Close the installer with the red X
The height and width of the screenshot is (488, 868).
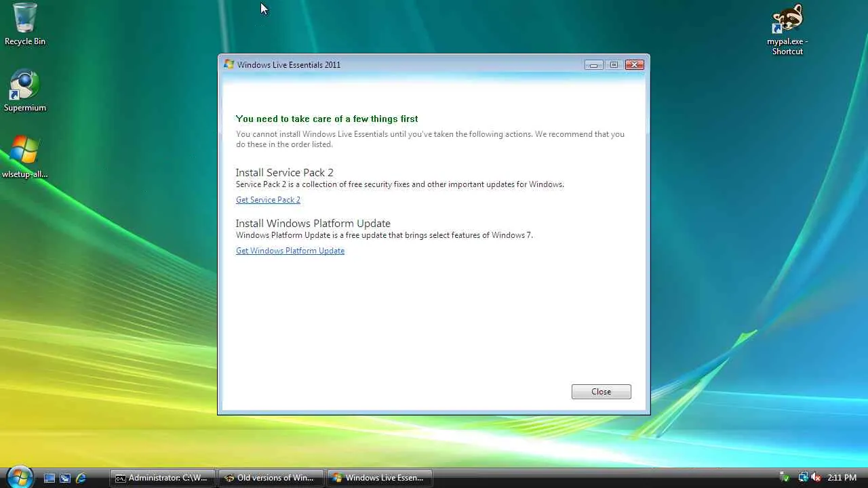(635, 65)
